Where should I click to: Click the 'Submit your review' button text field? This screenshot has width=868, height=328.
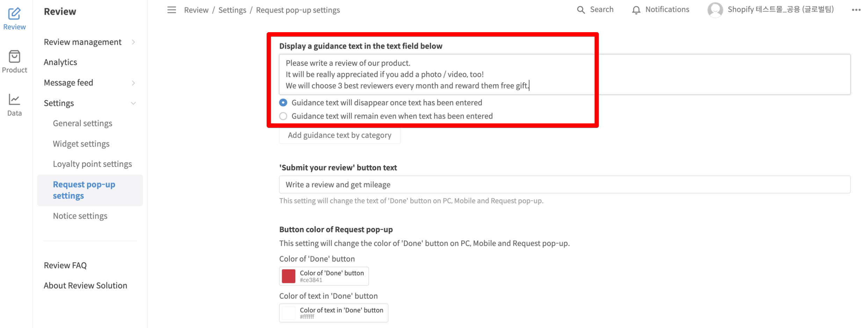[564, 185]
